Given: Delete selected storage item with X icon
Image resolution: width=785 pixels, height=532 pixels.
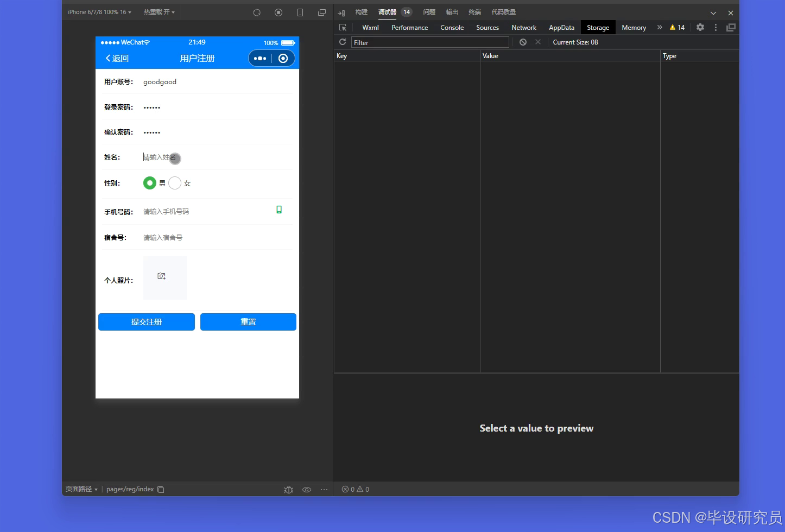Looking at the screenshot, I should point(538,42).
